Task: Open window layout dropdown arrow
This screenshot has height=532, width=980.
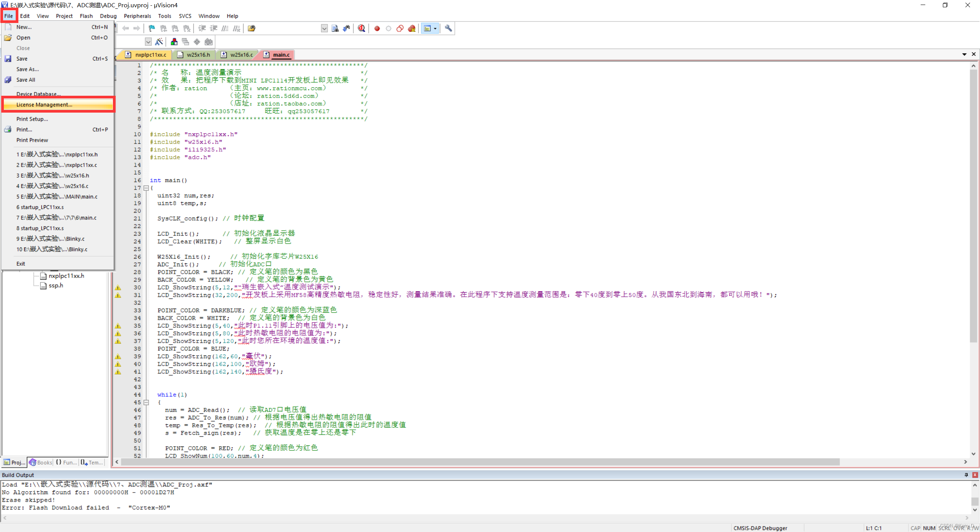Action: click(435, 28)
